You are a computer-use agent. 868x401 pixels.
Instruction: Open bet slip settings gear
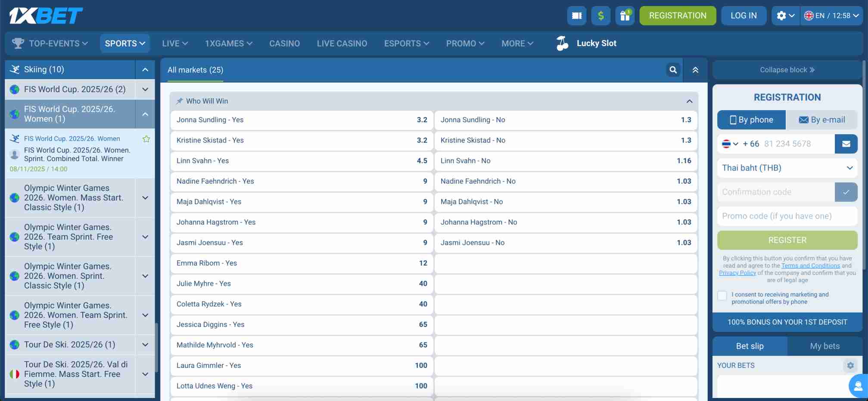coord(850,365)
